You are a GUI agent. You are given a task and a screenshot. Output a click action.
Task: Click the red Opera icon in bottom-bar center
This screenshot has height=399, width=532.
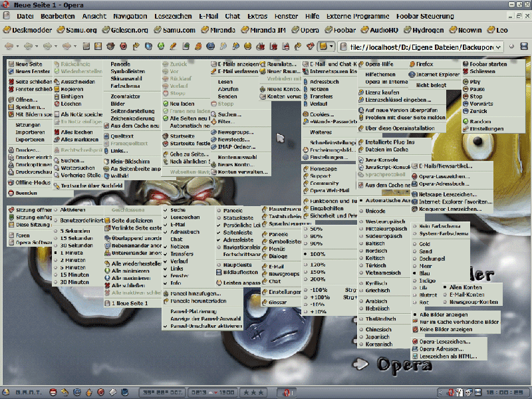[x=287, y=392]
